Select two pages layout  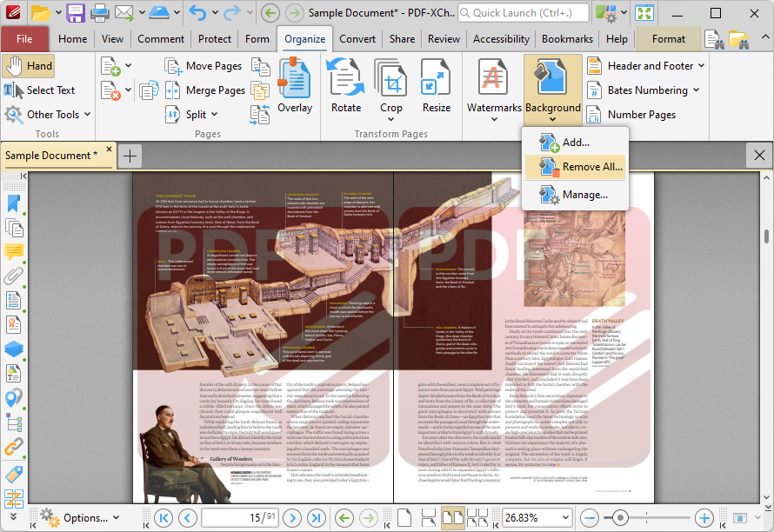click(x=452, y=518)
